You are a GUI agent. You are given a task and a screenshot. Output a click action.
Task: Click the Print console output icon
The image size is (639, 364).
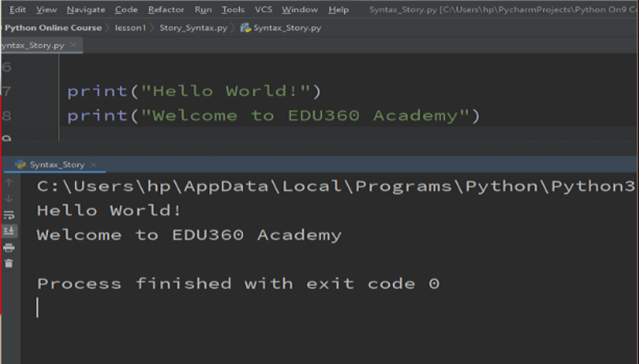(9, 247)
